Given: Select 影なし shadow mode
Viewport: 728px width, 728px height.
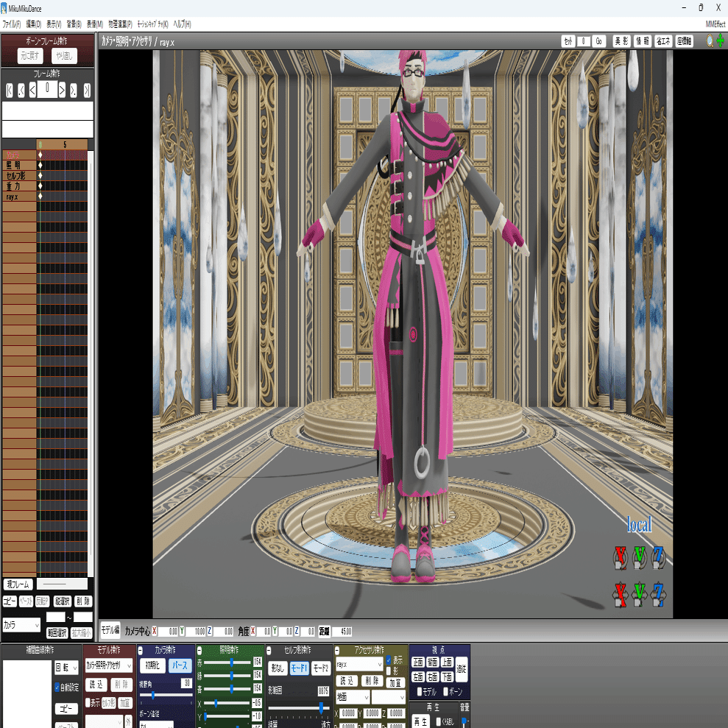Looking at the screenshot, I should (278, 668).
